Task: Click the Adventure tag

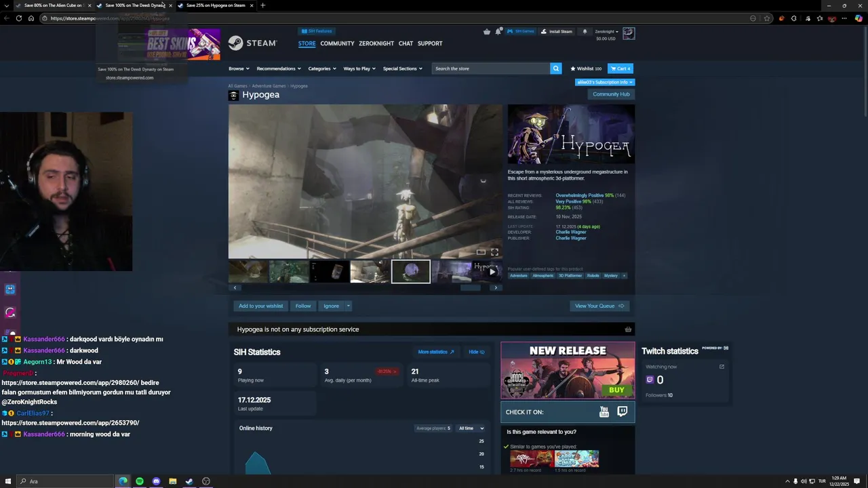Action: (x=518, y=276)
